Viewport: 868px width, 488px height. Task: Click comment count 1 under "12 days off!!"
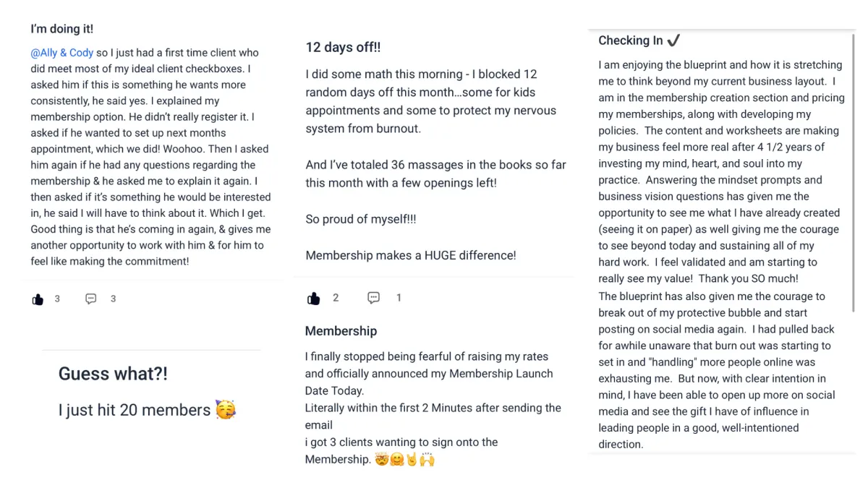pos(399,298)
